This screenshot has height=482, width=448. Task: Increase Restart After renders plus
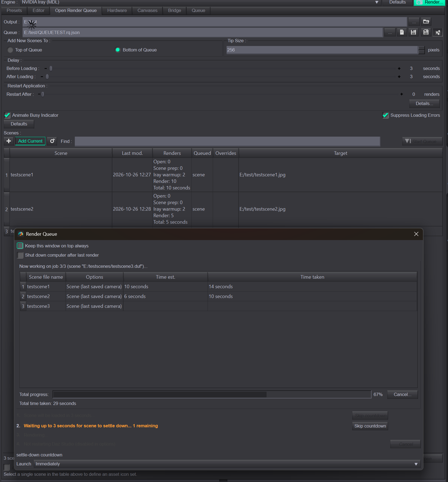401,94
